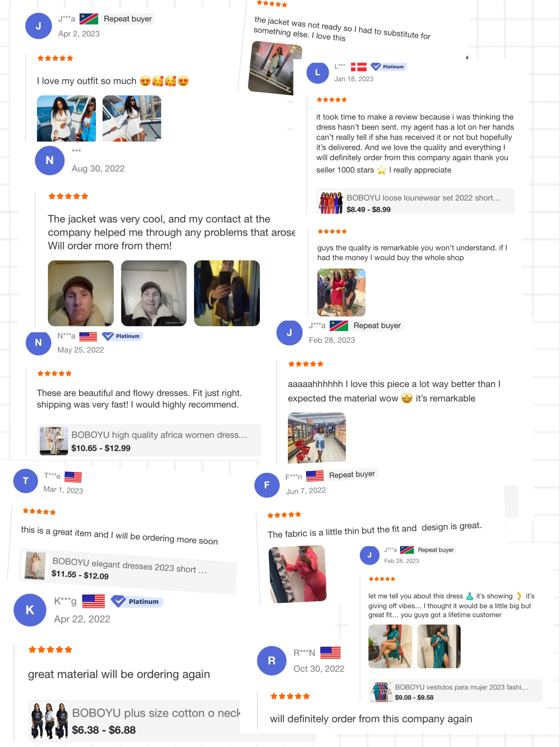Click the Platinum badge next to L***
560x747 pixels.
point(389,66)
